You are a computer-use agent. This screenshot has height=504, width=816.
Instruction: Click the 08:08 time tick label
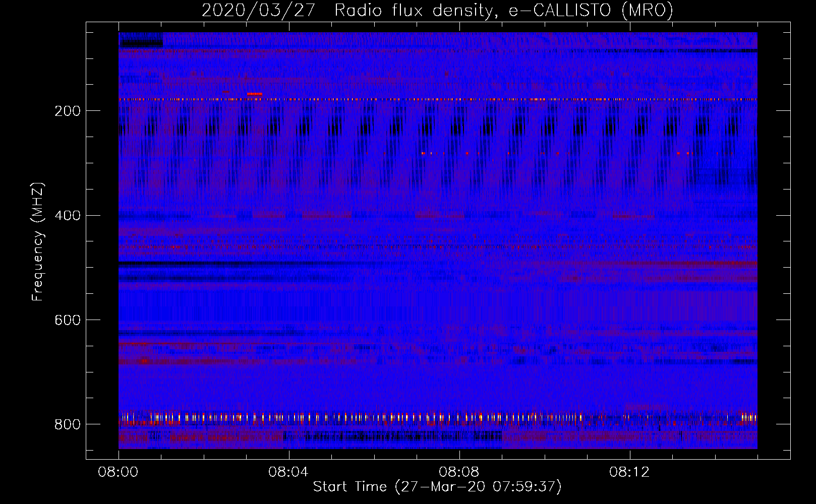(x=459, y=472)
